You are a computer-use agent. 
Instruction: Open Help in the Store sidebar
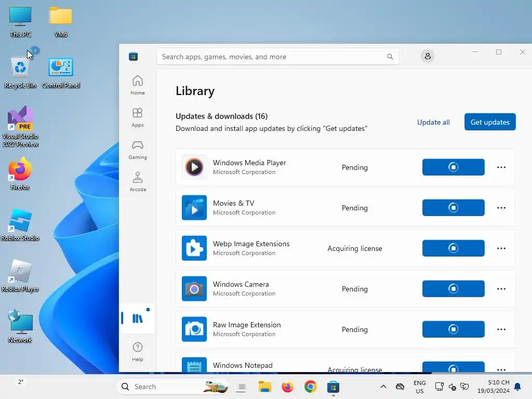137,352
